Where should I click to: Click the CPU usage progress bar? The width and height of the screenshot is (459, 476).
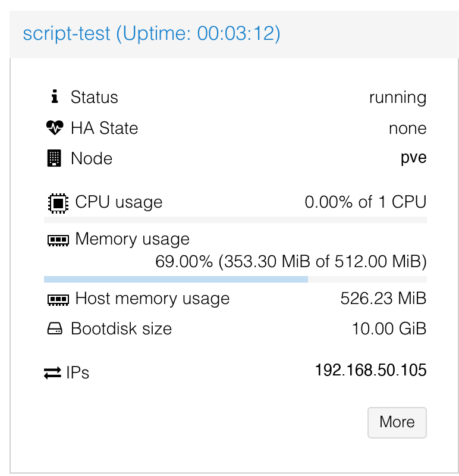tap(235, 220)
